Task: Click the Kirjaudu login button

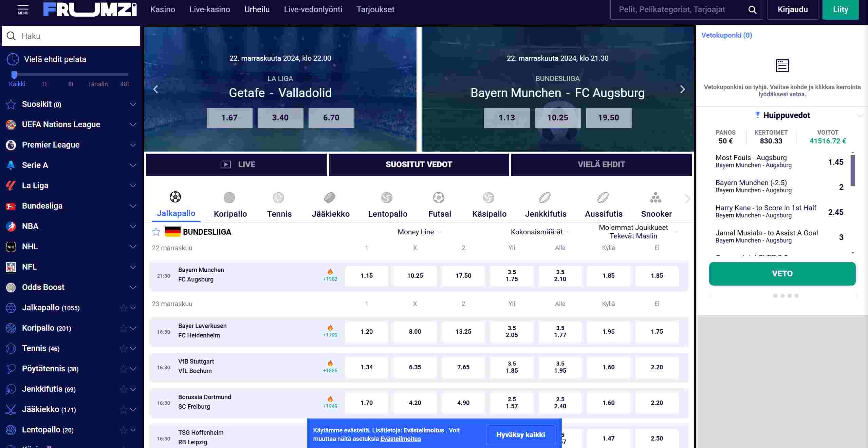Action: (x=793, y=9)
